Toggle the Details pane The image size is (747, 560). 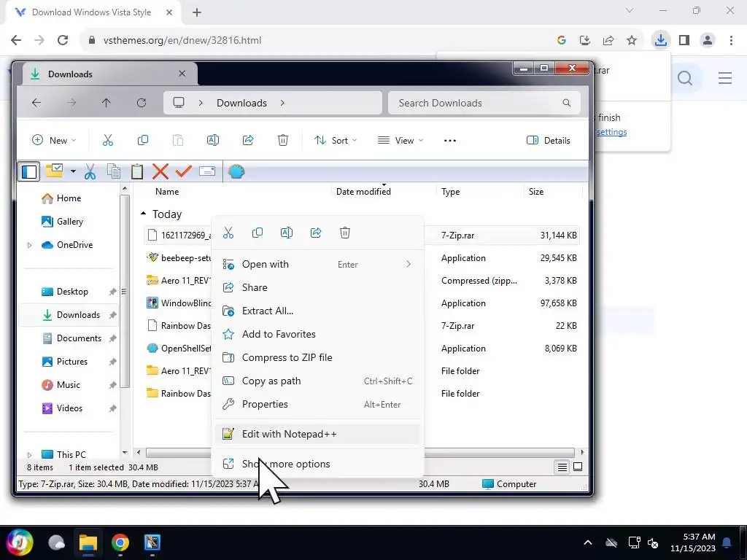(549, 141)
